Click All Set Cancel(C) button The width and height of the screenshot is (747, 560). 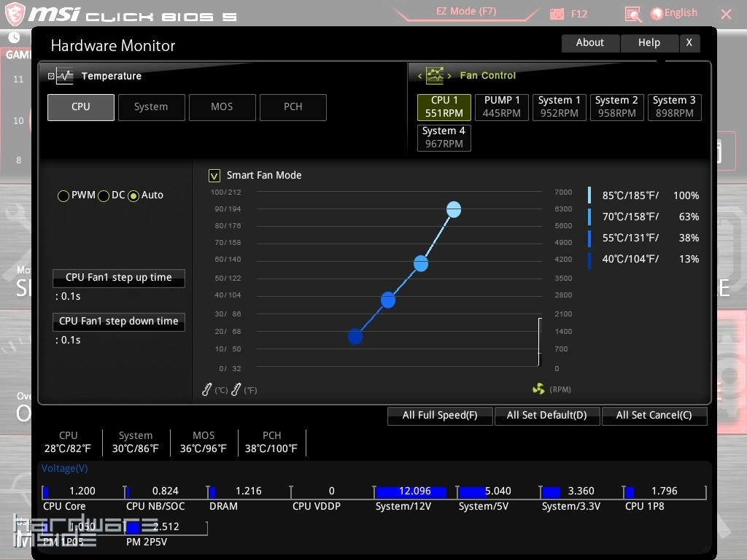pos(654,416)
